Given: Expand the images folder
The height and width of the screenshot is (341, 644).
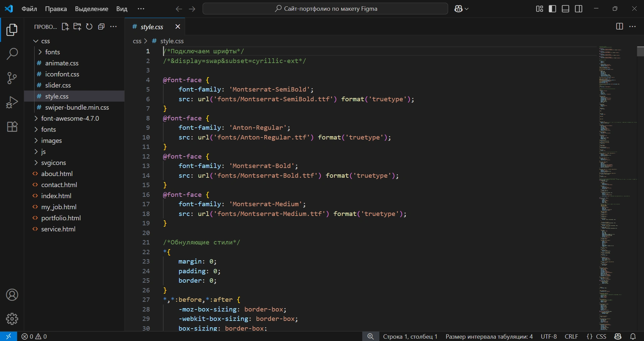Looking at the screenshot, I should [x=51, y=140].
